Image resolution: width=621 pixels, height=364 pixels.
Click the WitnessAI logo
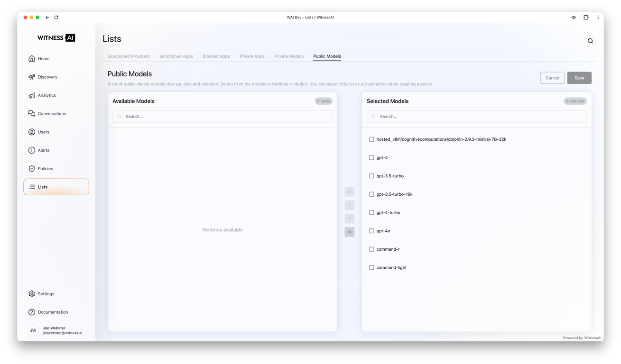coord(56,38)
